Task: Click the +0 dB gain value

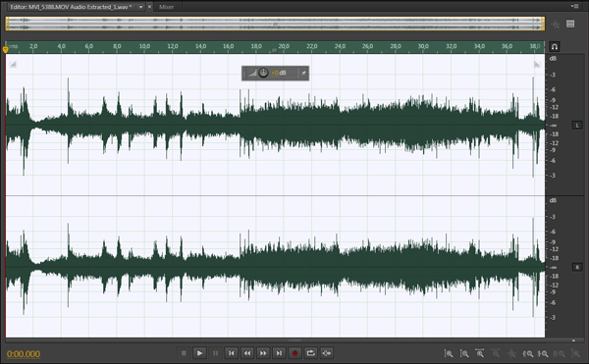Action: click(x=279, y=73)
